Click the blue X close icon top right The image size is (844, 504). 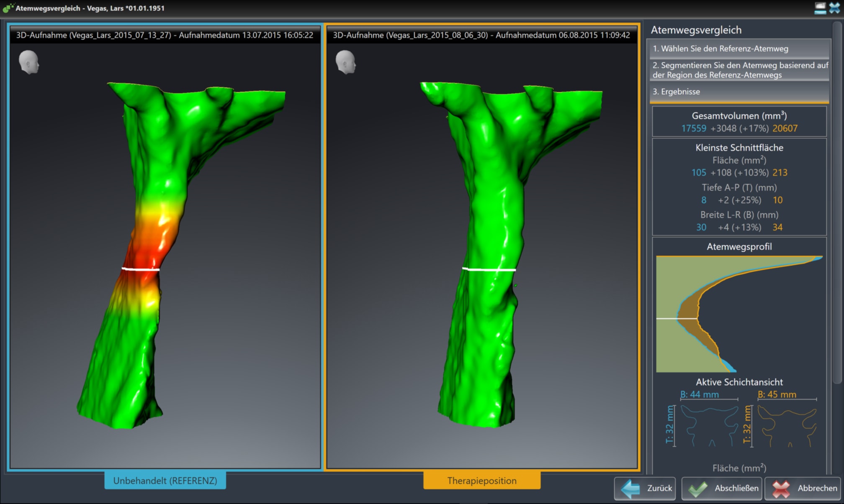point(834,8)
